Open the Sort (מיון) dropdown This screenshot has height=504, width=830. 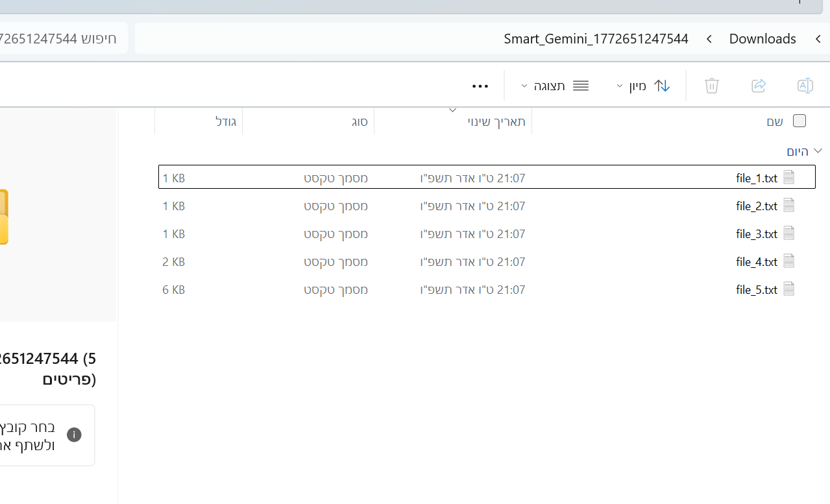[x=642, y=86]
